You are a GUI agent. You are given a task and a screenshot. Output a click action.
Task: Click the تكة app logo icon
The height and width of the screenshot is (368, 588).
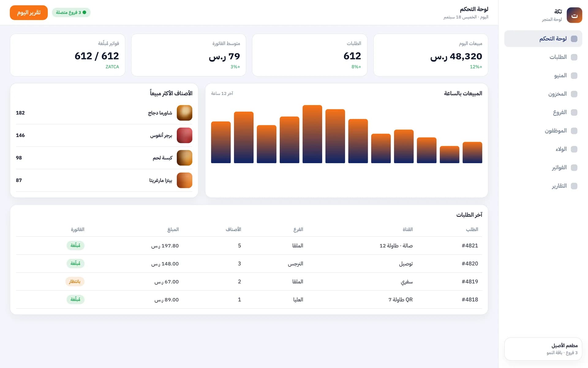click(x=574, y=15)
